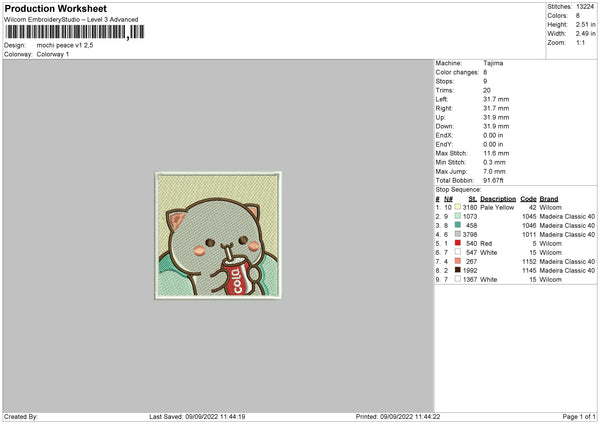600x424 pixels.
Task: Click the 'Red' description in row 5
Action: pyautogui.click(x=486, y=243)
